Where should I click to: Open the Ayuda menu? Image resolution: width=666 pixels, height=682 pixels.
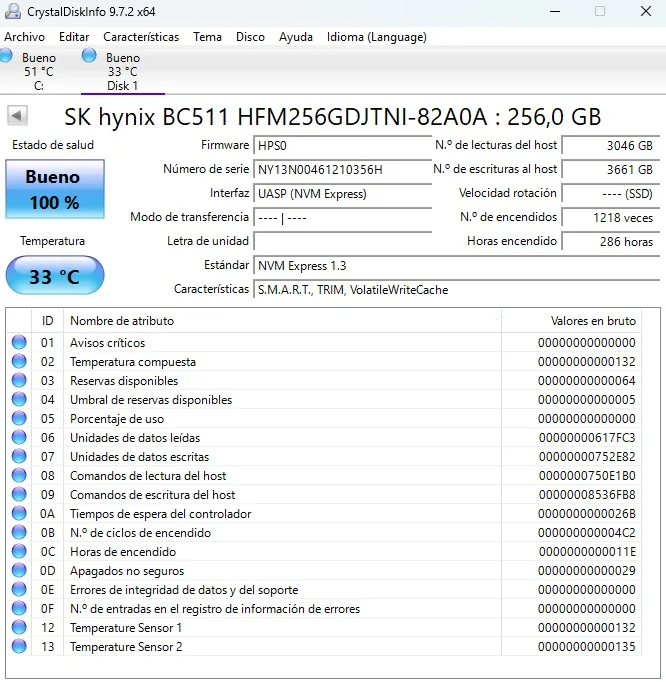[296, 37]
